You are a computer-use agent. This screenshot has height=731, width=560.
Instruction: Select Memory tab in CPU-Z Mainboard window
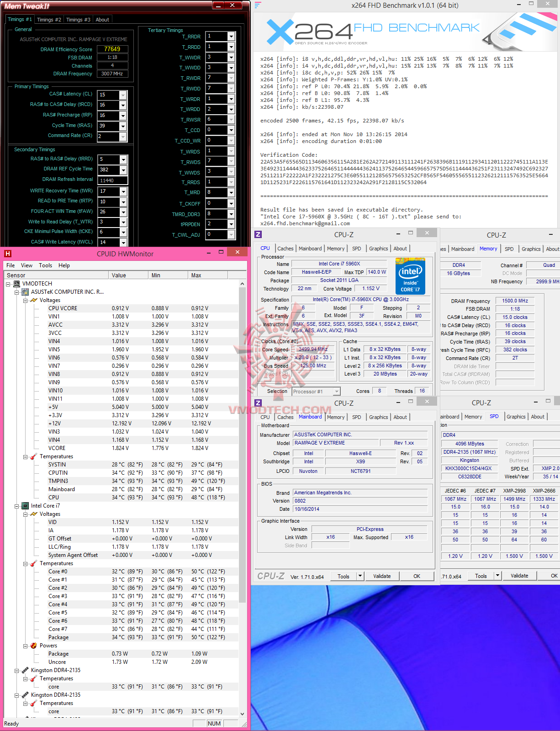tap(336, 417)
